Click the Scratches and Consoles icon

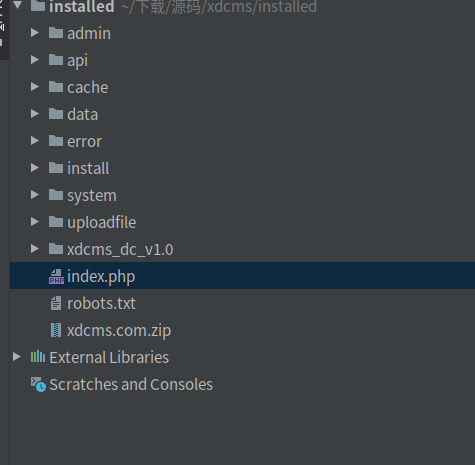38,384
